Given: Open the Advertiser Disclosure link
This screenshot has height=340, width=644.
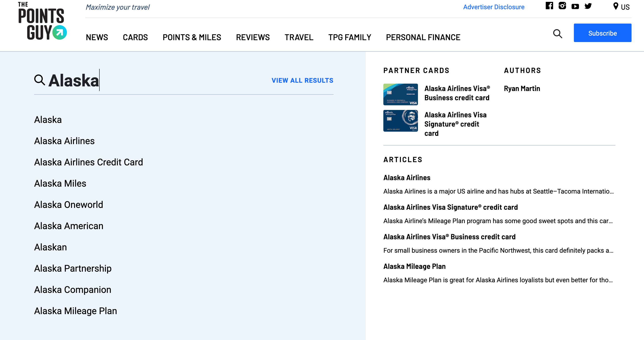Looking at the screenshot, I should pyautogui.click(x=494, y=7).
